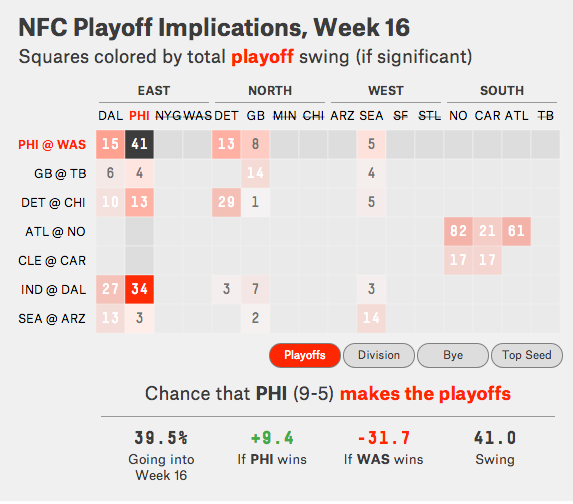Click the 82 square under NO
This screenshot has width=573, height=504.
pyautogui.click(x=458, y=231)
